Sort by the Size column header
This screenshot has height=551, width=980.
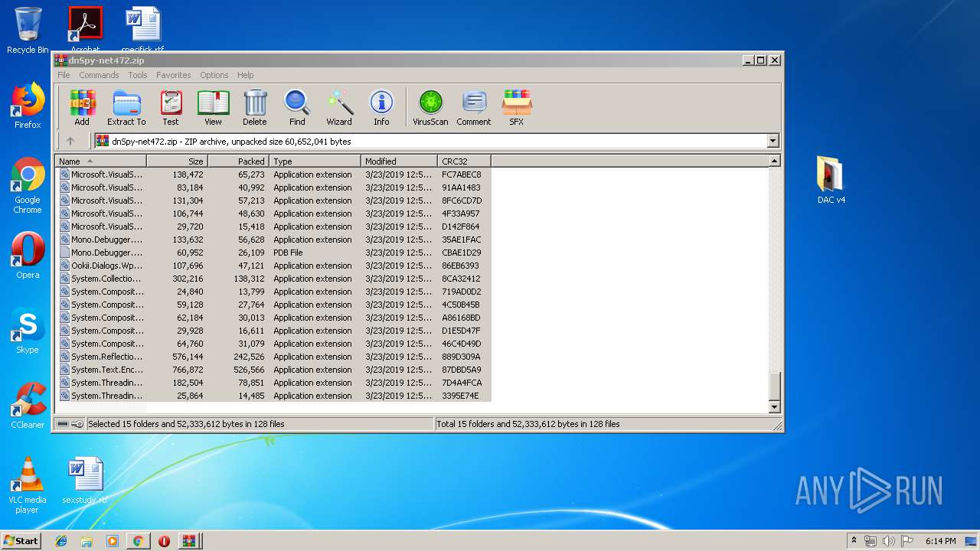(x=177, y=161)
